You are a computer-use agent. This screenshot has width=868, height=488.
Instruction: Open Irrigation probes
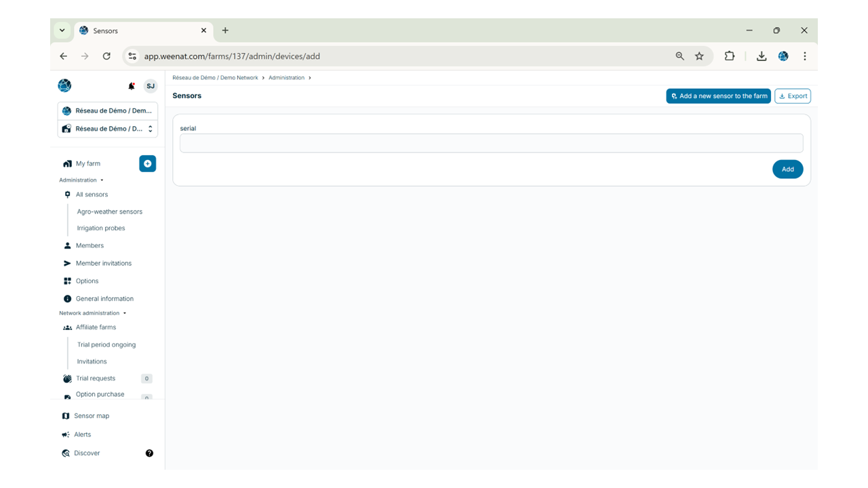click(101, 228)
